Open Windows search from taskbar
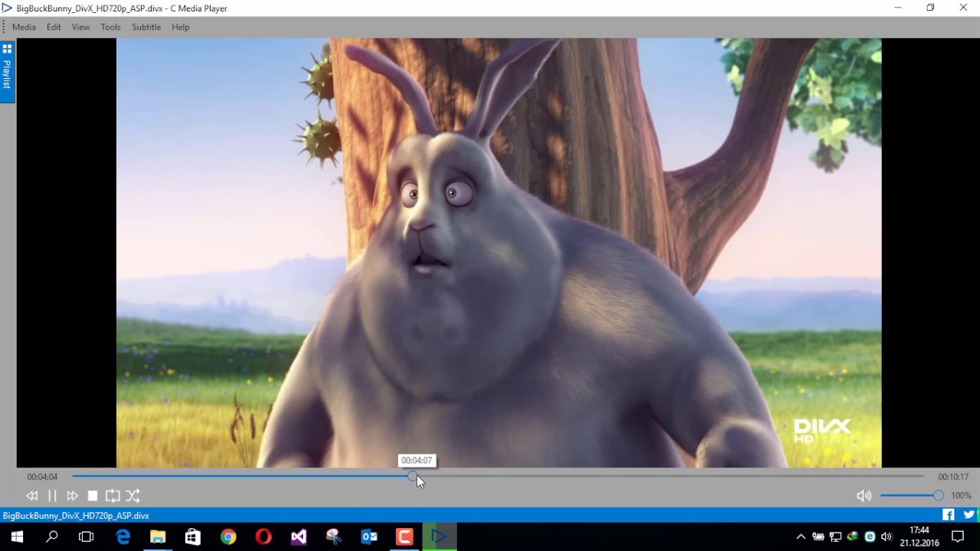The height and width of the screenshot is (551, 980). pyautogui.click(x=52, y=537)
